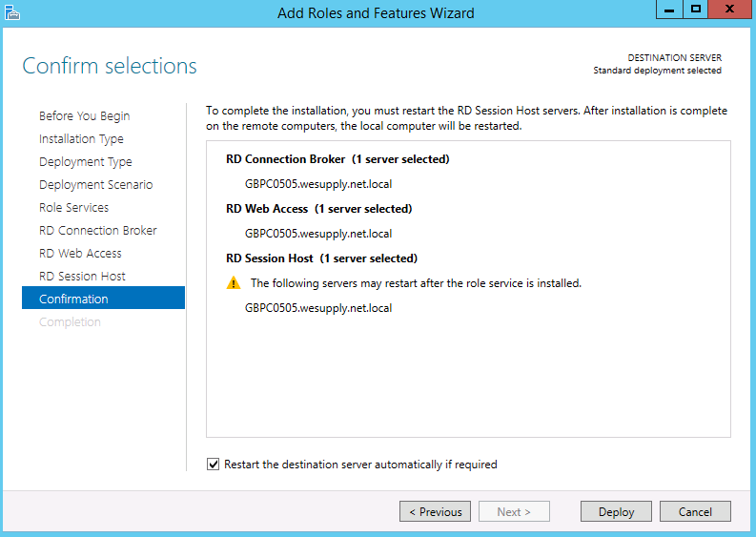Switch to the RD Web Access step
The width and height of the screenshot is (756, 537).
coord(80,254)
